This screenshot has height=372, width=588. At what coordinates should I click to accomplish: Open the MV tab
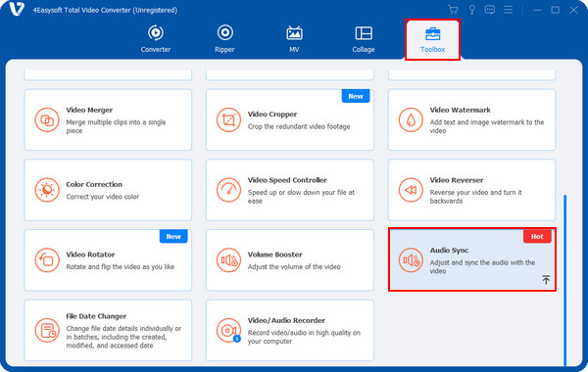point(294,39)
